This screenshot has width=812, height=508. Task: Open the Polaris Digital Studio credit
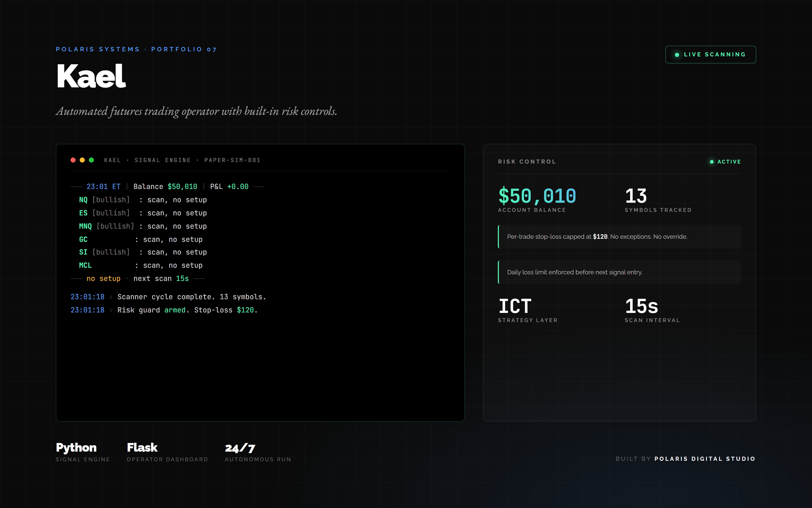[x=705, y=459]
